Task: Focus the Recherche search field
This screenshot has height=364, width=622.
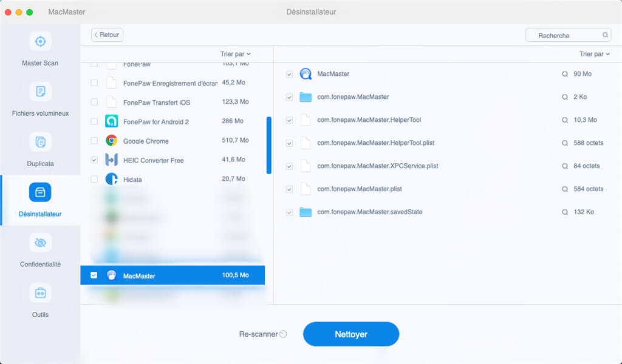Action: [x=568, y=35]
